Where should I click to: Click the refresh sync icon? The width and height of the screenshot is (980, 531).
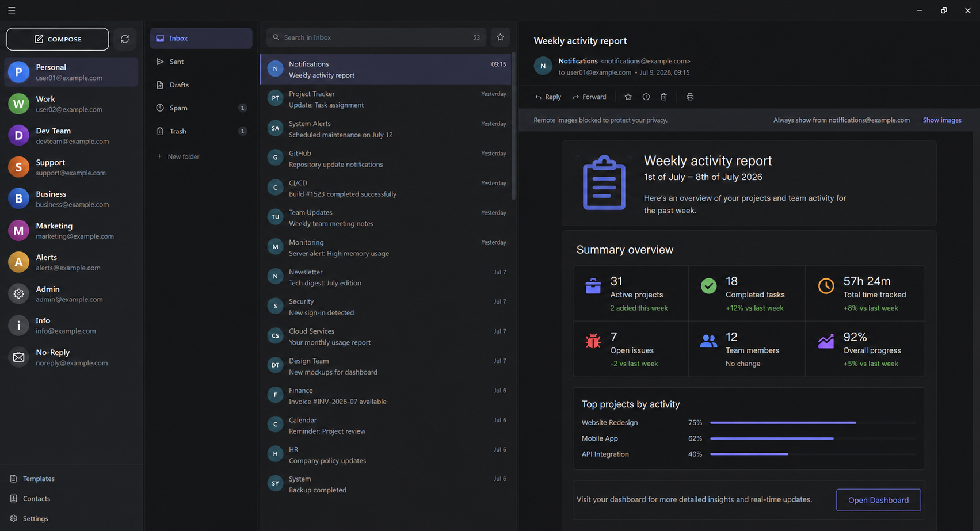(x=125, y=39)
